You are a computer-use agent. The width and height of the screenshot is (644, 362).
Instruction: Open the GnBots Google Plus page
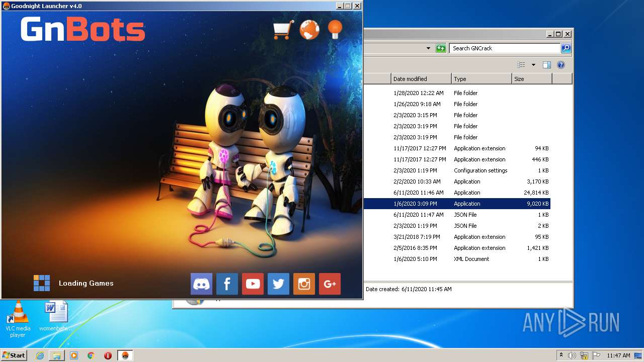coord(330,284)
